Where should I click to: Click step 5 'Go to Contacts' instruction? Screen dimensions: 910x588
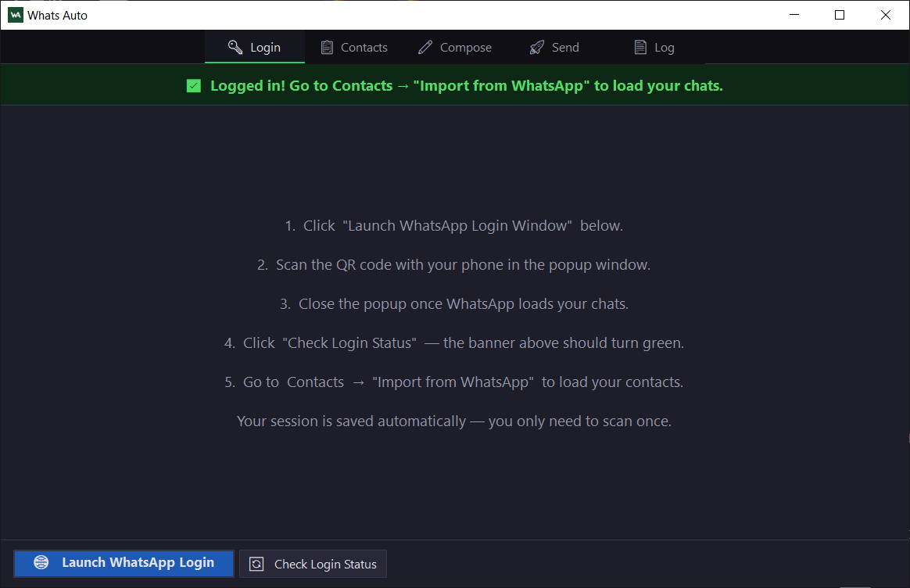454,382
